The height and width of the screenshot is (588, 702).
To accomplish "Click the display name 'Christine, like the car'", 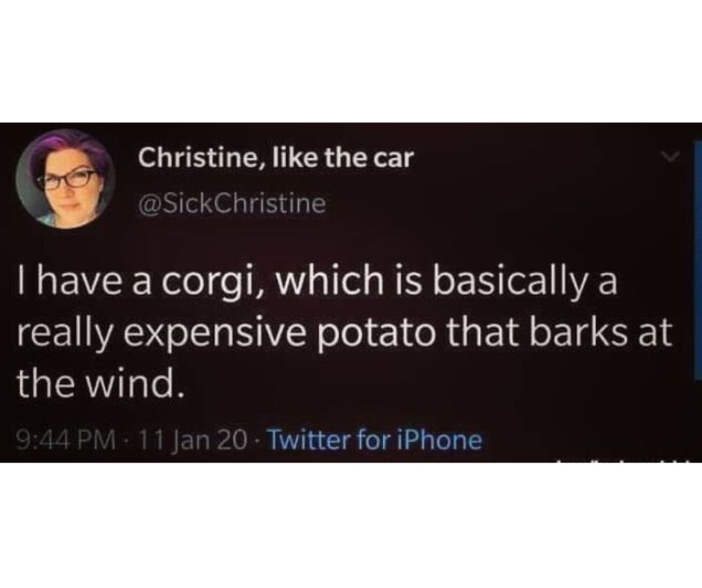I will click(x=274, y=157).
